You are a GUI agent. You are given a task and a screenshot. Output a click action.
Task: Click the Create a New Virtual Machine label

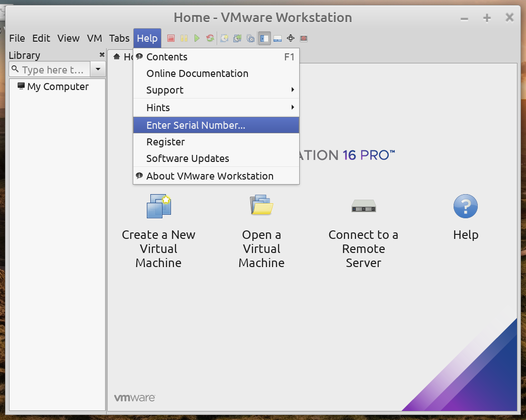point(159,249)
